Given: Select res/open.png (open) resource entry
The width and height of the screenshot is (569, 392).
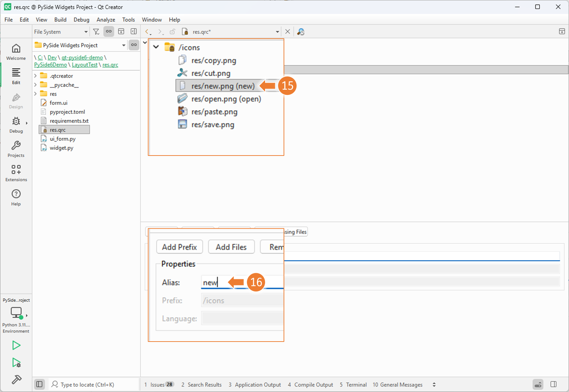Looking at the screenshot, I should (226, 99).
